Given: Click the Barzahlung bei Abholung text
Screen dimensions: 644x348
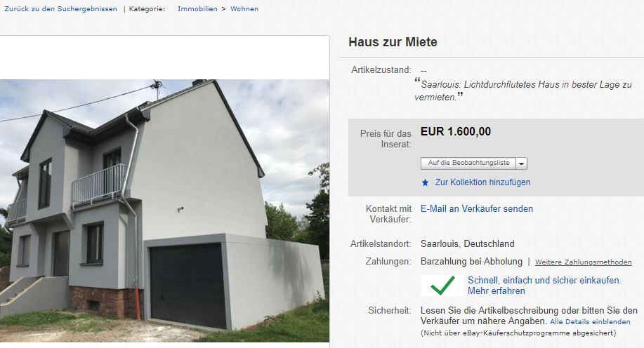Looking at the screenshot, I should click(471, 262).
